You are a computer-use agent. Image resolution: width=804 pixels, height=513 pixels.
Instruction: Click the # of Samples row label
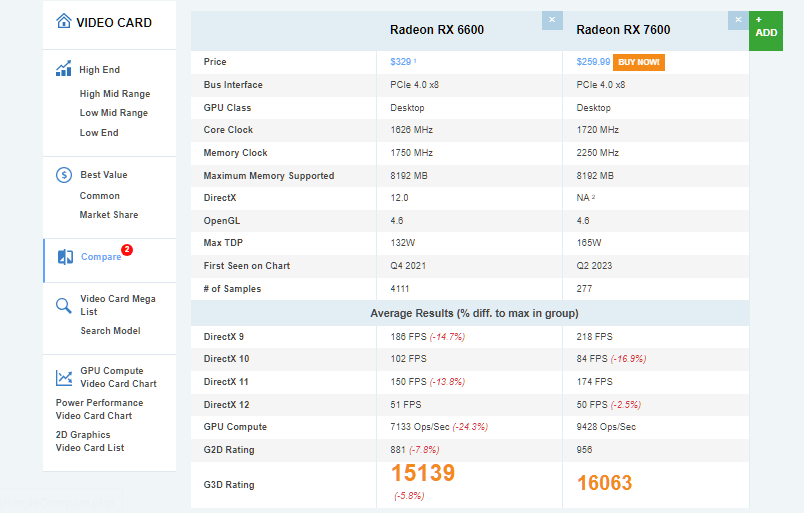pos(232,289)
